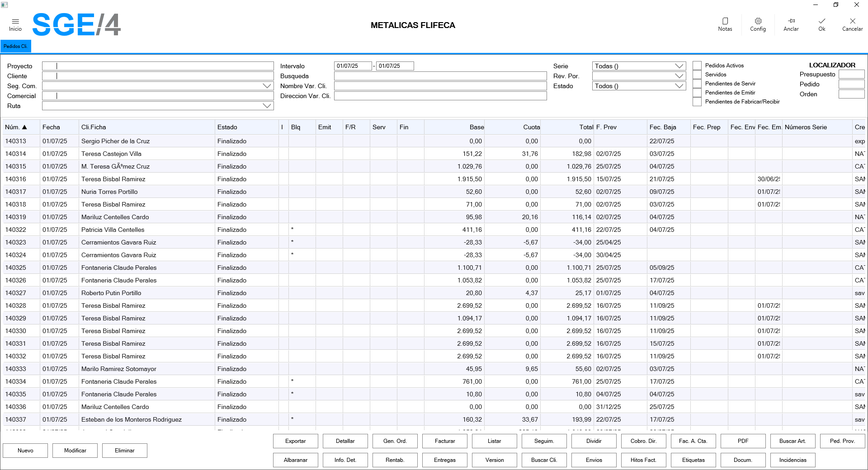The image size is (868, 470).
Task: Click the SGE/4 logo
Action: (x=76, y=24)
